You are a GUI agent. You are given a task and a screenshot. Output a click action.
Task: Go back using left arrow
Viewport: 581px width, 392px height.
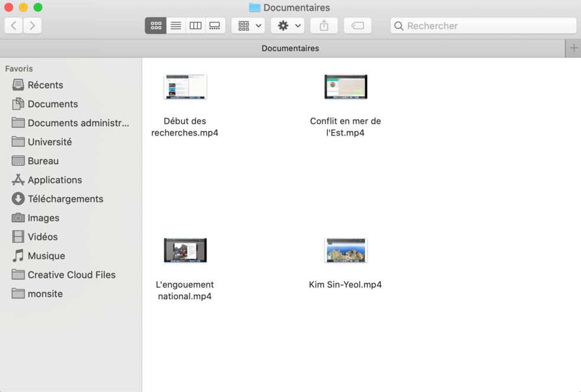coord(14,25)
